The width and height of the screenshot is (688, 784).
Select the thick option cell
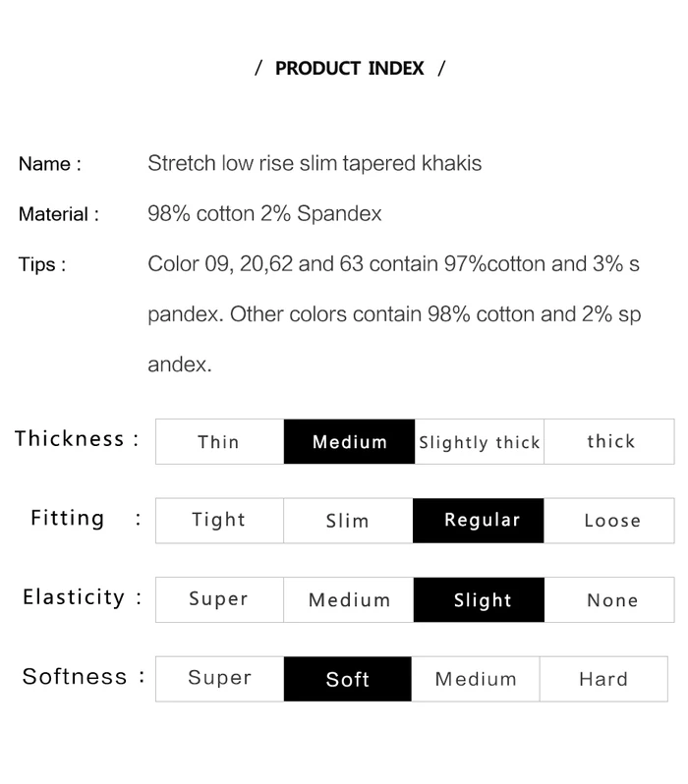[x=609, y=442]
